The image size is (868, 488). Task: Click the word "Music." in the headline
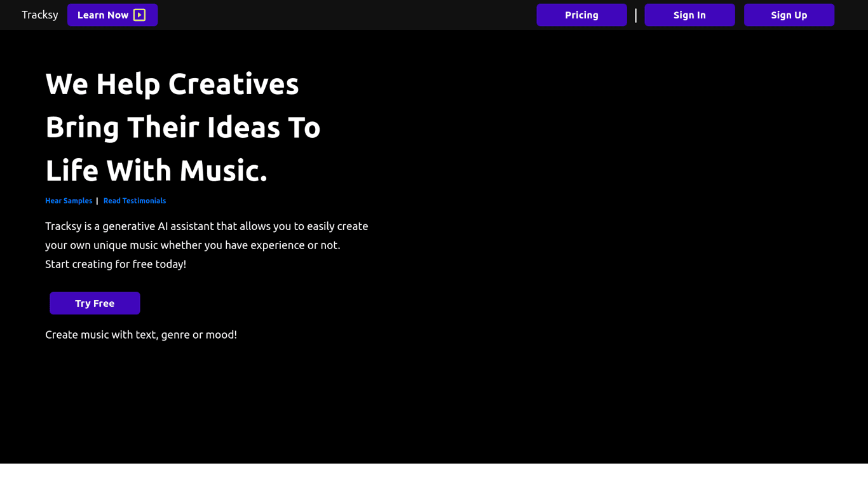pos(223,171)
